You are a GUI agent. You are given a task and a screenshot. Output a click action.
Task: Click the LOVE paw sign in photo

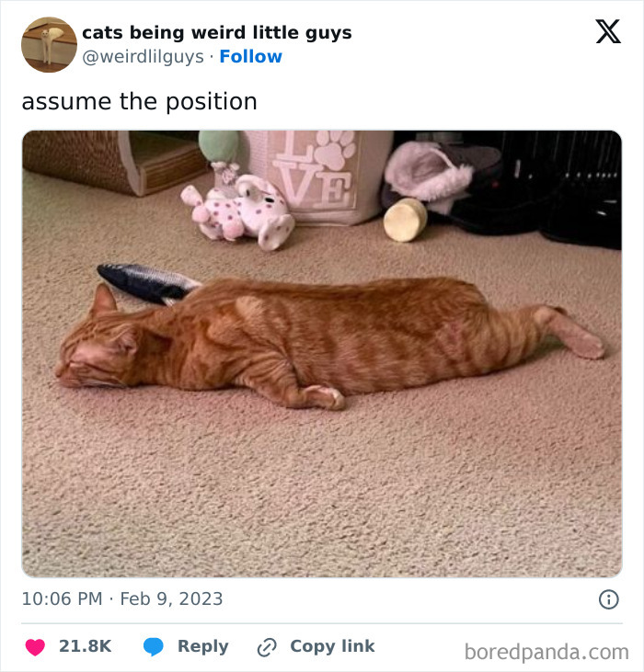(x=319, y=176)
